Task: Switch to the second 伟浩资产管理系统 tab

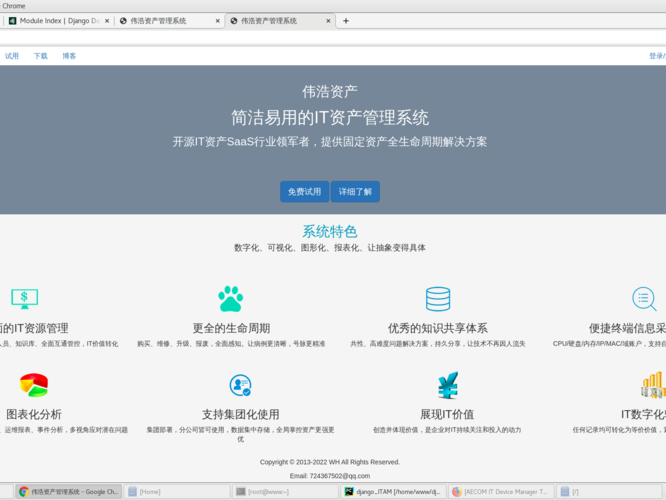Action: 169,21
